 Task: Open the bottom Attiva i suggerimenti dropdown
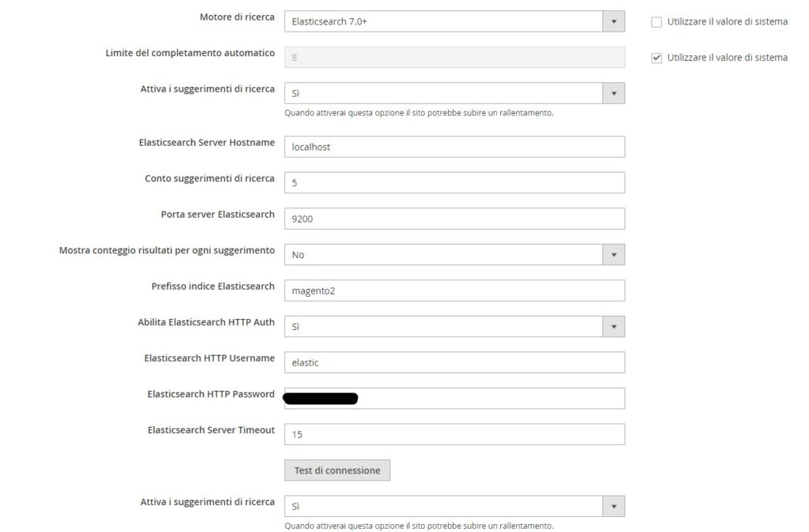454,506
